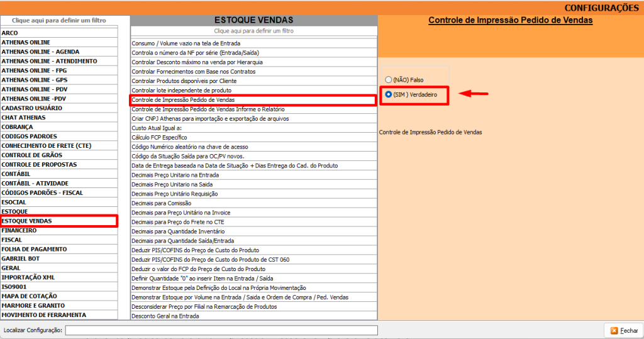This screenshot has width=644, height=339.
Task: Select CONTROLE DE PROPOSTAS category
Action: (58, 164)
